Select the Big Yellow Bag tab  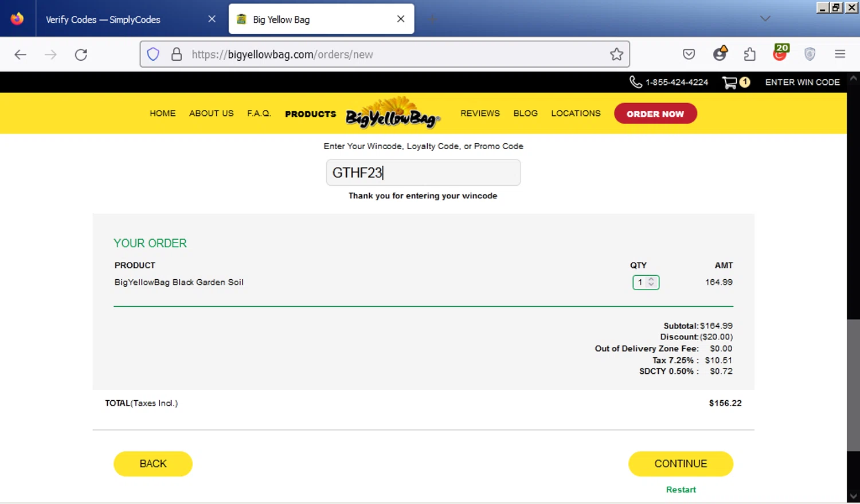tap(321, 19)
